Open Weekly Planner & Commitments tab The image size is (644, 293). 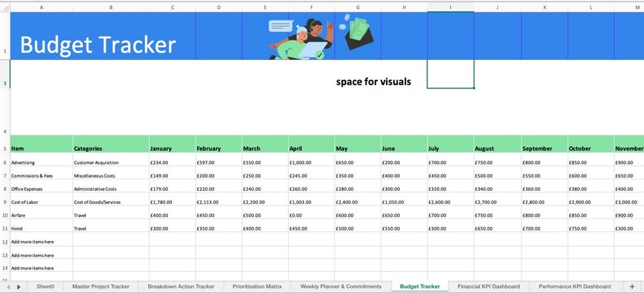pyautogui.click(x=341, y=287)
